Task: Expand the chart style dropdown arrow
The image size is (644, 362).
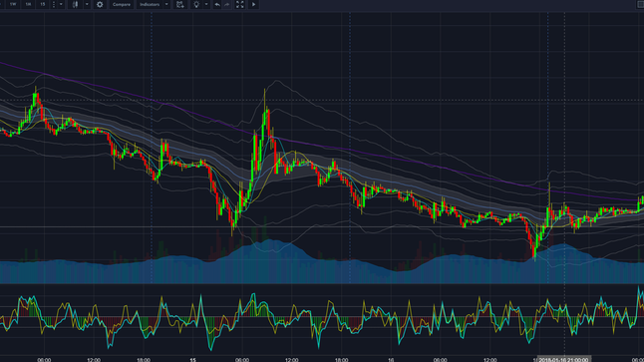Action: click(x=87, y=4)
